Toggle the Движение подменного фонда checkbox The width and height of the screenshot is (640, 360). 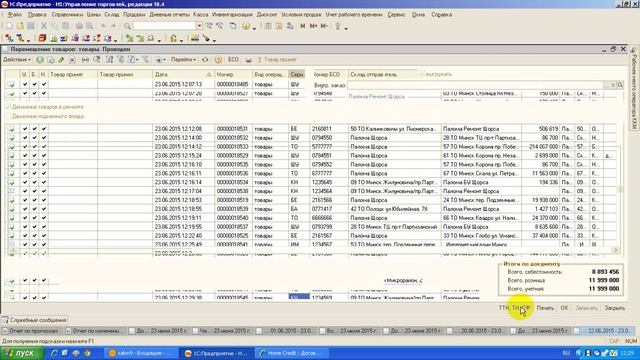pyautogui.click(x=8, y=116)
